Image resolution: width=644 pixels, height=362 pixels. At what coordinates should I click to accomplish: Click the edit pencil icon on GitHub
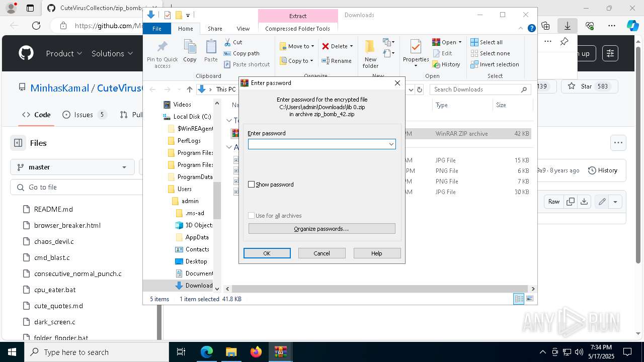pyautogui.click(x=602, y=202)
